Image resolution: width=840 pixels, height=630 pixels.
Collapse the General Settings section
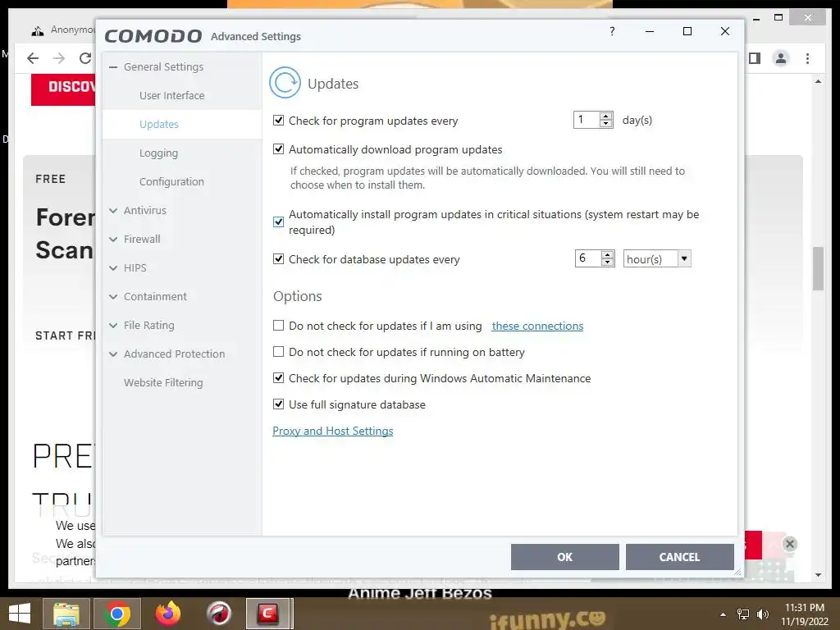pos(113,67)
